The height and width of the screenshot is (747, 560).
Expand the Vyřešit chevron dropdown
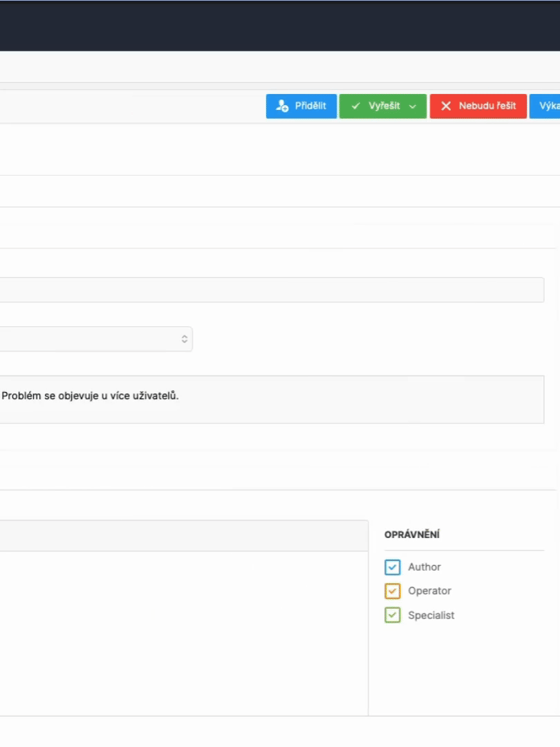point(413,107)
